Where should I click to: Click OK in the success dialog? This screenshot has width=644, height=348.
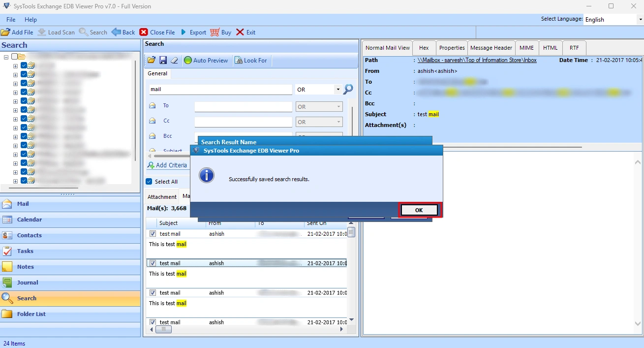pos(419,210)
